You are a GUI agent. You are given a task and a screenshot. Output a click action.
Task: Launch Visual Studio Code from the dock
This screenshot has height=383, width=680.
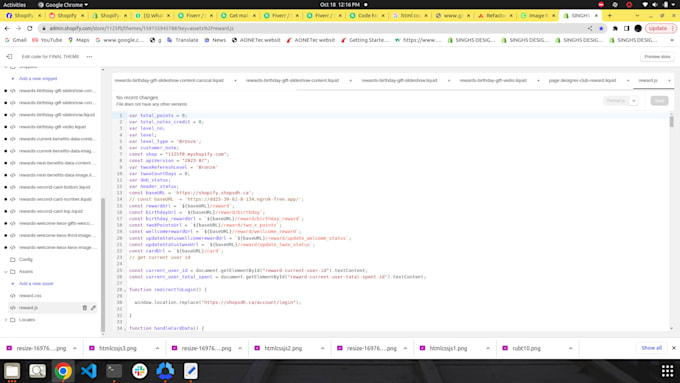(88, 371)
